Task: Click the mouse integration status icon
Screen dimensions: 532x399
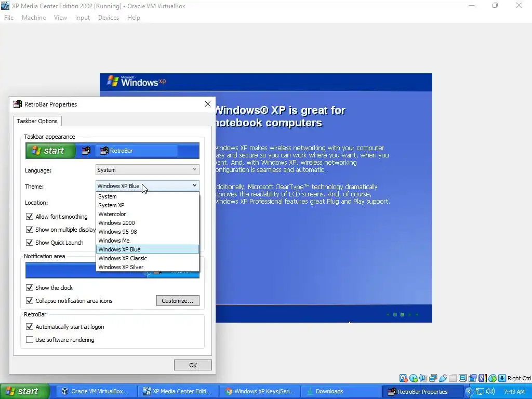Action: (493, 378)
